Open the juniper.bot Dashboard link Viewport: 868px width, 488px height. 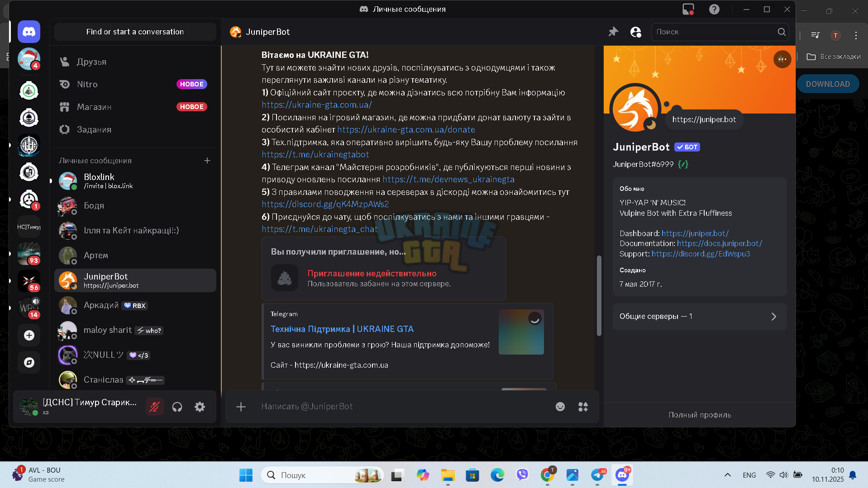(x=695, y=233)
